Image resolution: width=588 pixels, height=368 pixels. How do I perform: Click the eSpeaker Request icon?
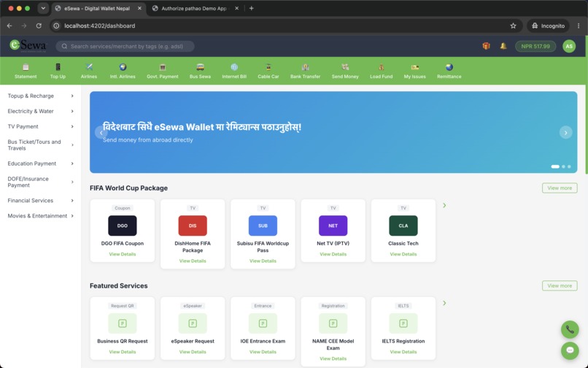coord(193,323)
